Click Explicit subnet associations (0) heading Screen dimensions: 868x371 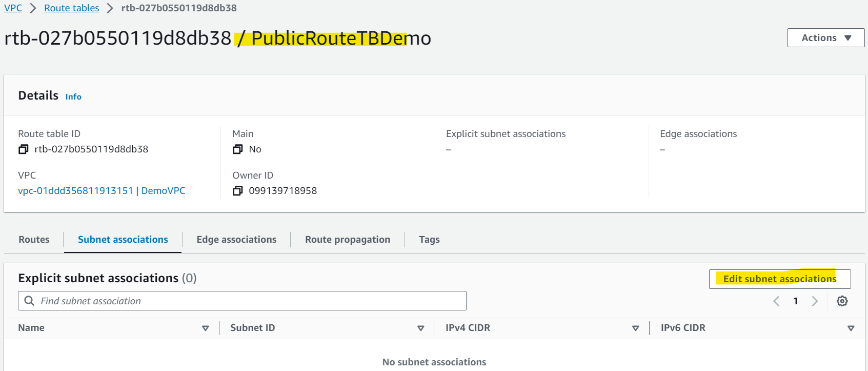pyautogui.click(x=107, y=278)
